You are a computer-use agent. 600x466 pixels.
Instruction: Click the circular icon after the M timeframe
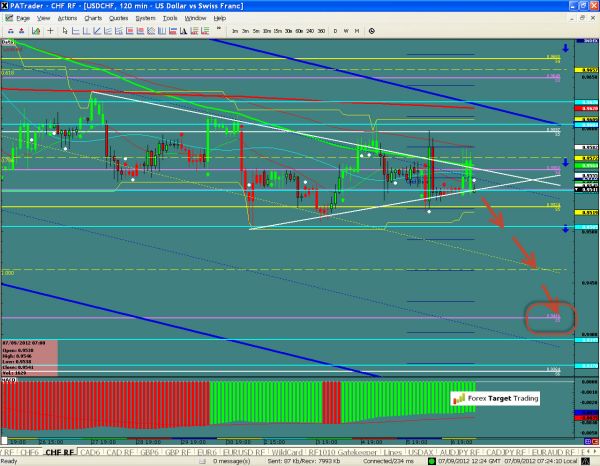(372, 32)
